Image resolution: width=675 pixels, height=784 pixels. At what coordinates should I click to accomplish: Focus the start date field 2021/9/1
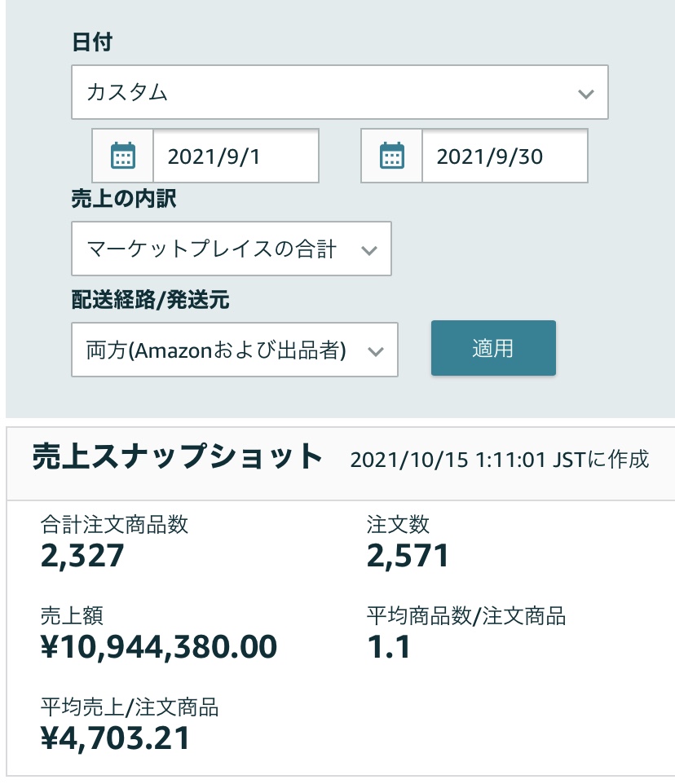[x=236, y=156]
